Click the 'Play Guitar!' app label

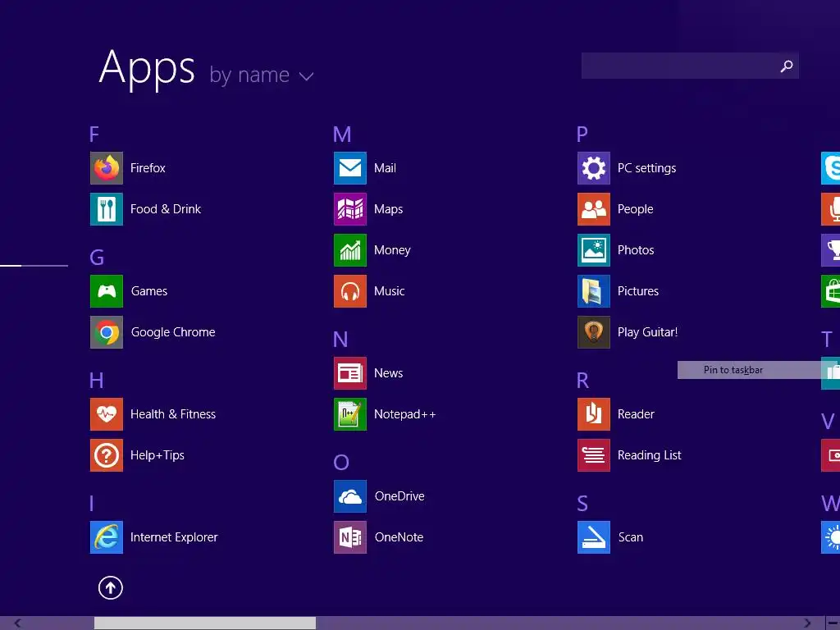648,332
